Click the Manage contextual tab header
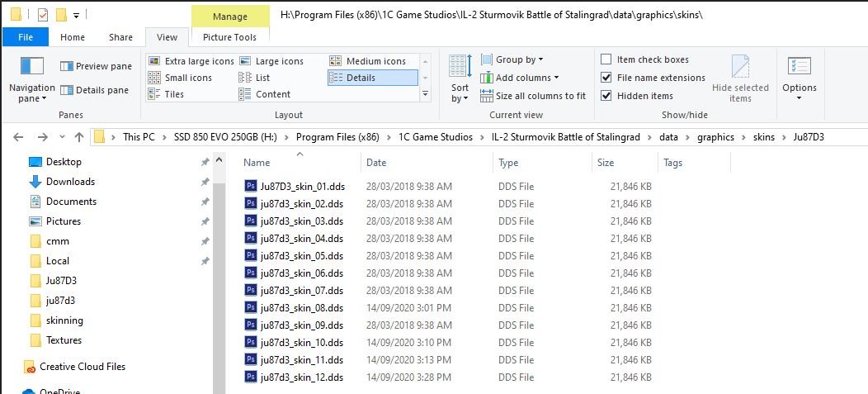Image resolution: width=868 pixels, height=394 pixels. (230, 17)
